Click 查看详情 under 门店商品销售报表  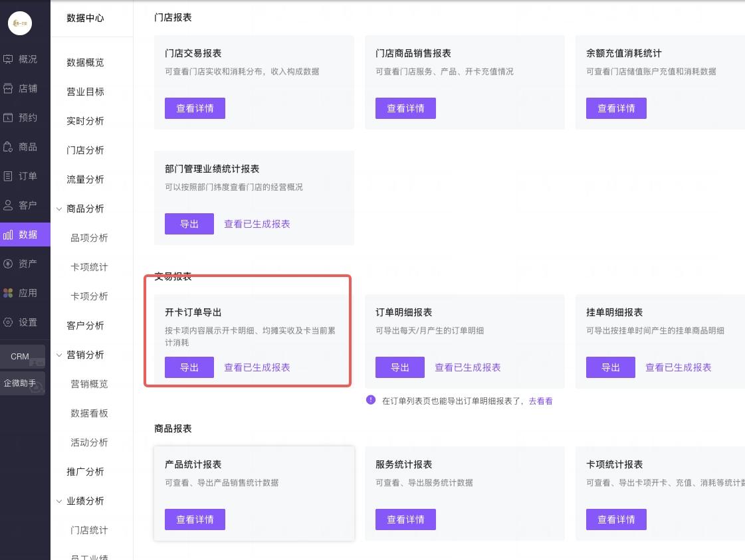coord(405,108)
